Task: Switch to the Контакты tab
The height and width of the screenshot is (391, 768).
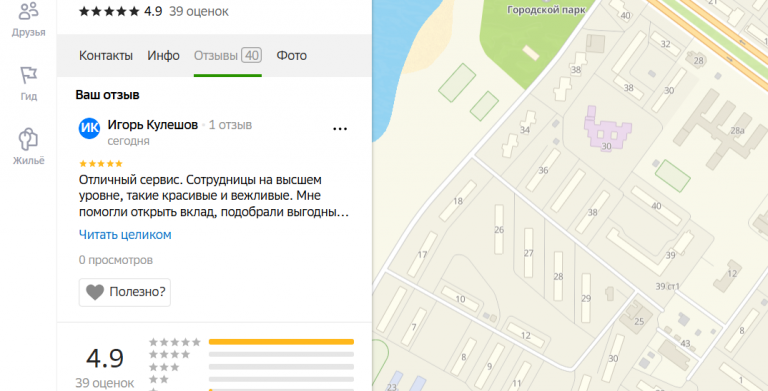Action: click(106, 55)
